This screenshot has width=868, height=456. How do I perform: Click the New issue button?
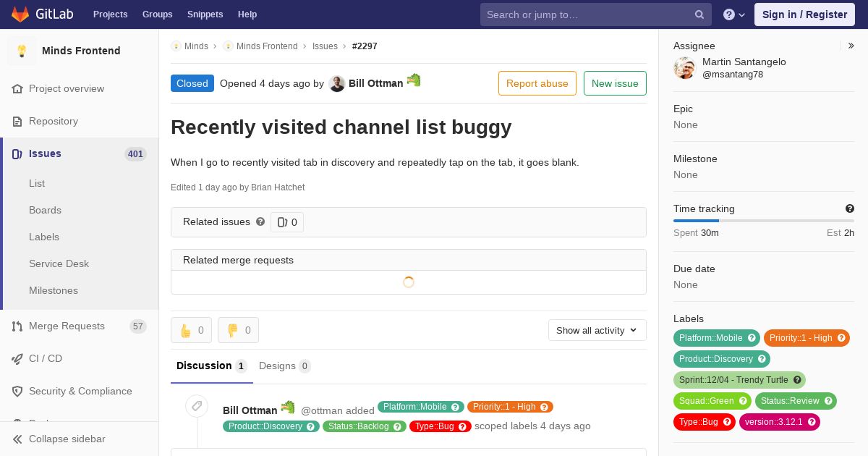tap(615, 83)
